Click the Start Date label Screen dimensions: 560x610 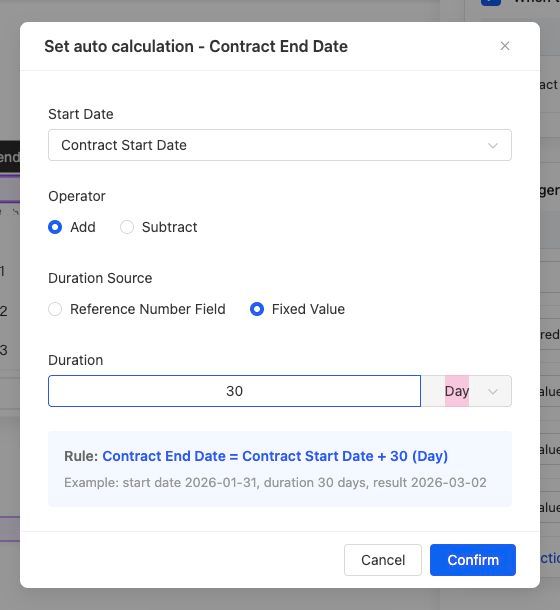[x=81, y=114]
